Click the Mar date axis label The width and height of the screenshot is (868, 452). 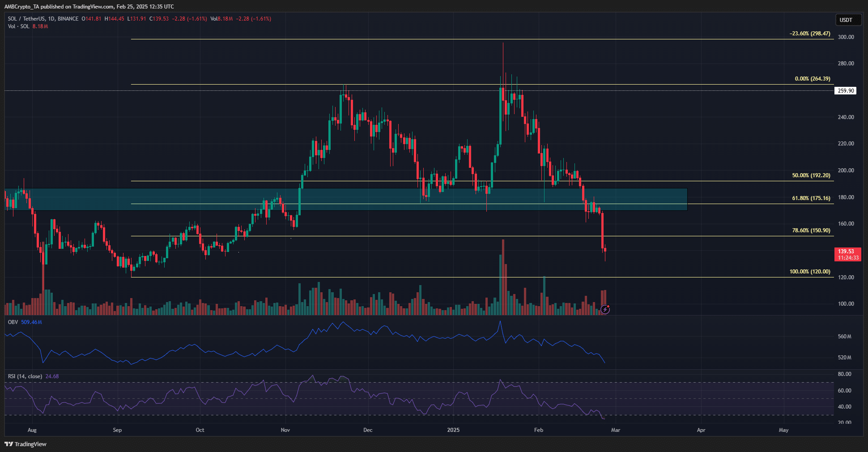(616, 430)
